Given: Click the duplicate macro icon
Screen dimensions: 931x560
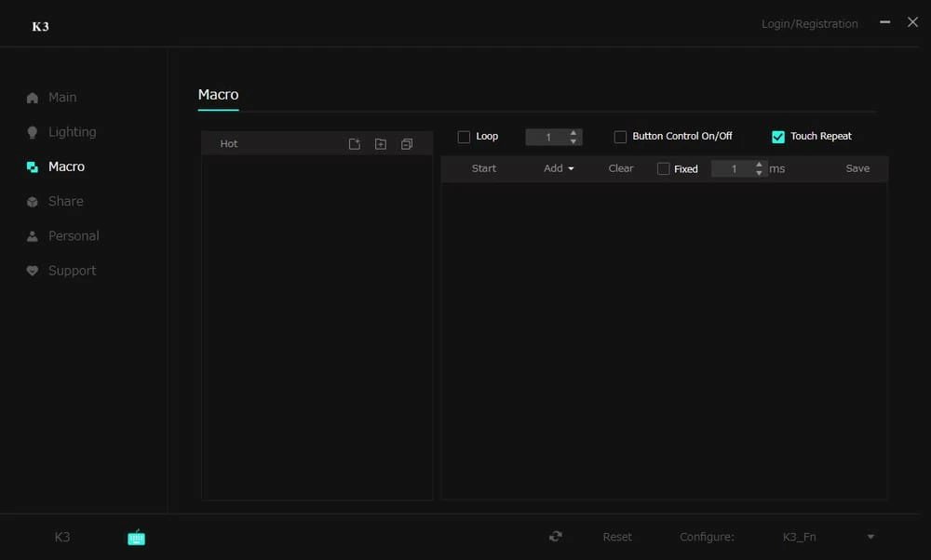Looking at the screenshot, I should tap(407, 144).
